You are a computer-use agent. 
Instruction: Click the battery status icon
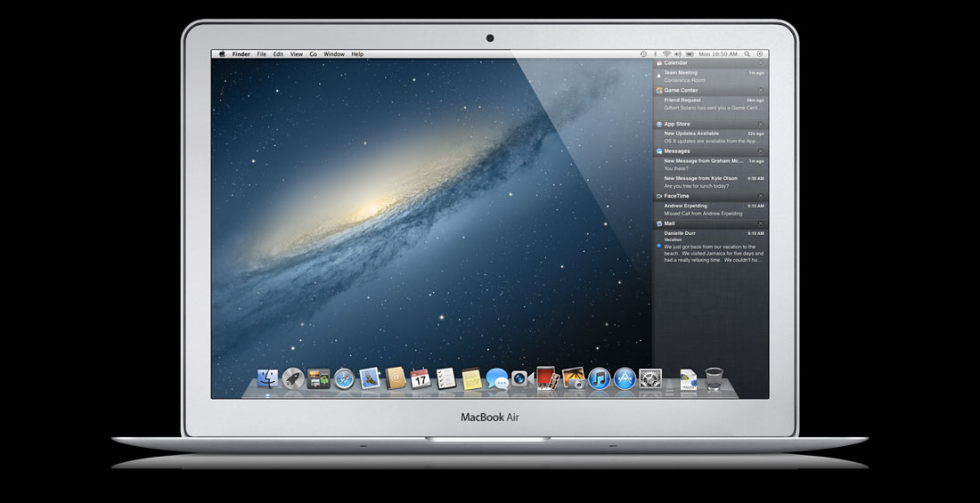[x=690, y=54]
